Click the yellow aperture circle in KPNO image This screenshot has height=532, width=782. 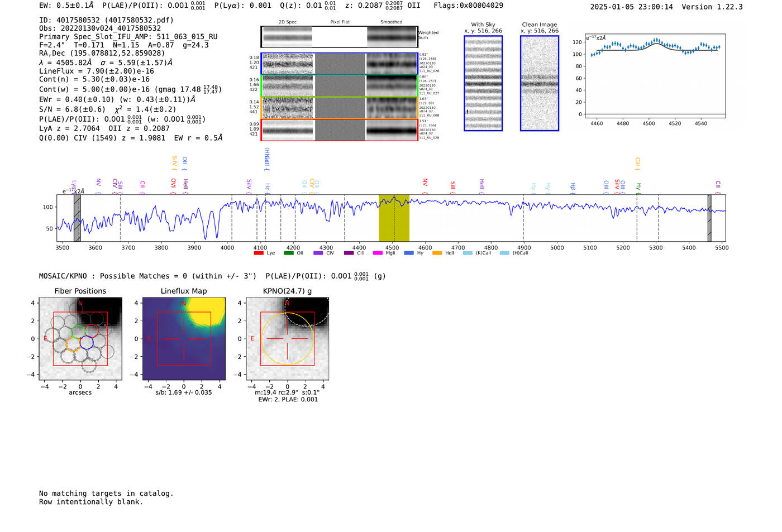click(288, 338)
